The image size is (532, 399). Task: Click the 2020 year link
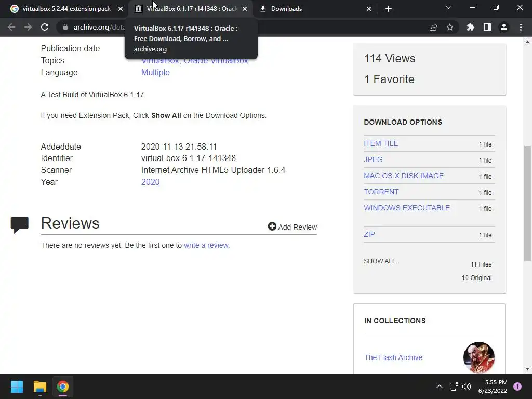click(150, 182)
